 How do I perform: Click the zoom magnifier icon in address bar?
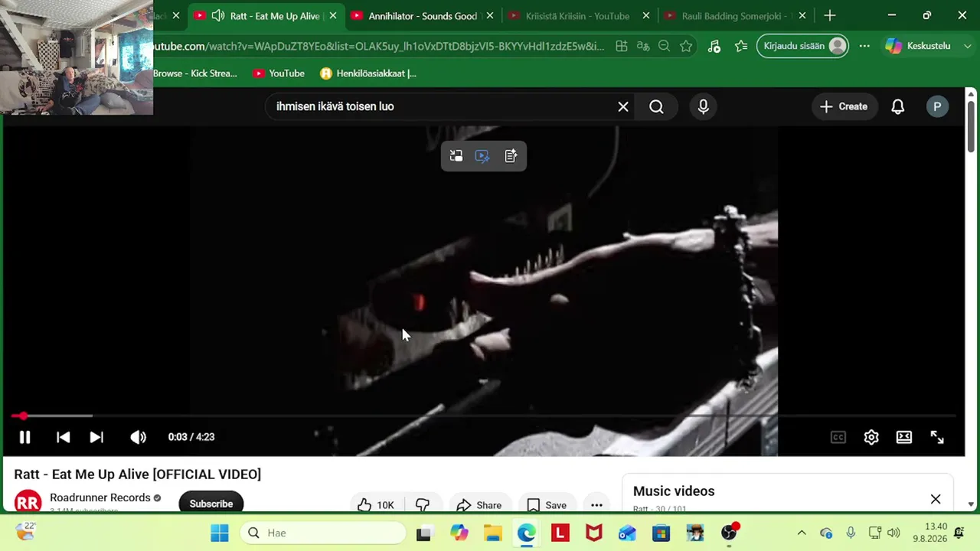click(665, 47)
